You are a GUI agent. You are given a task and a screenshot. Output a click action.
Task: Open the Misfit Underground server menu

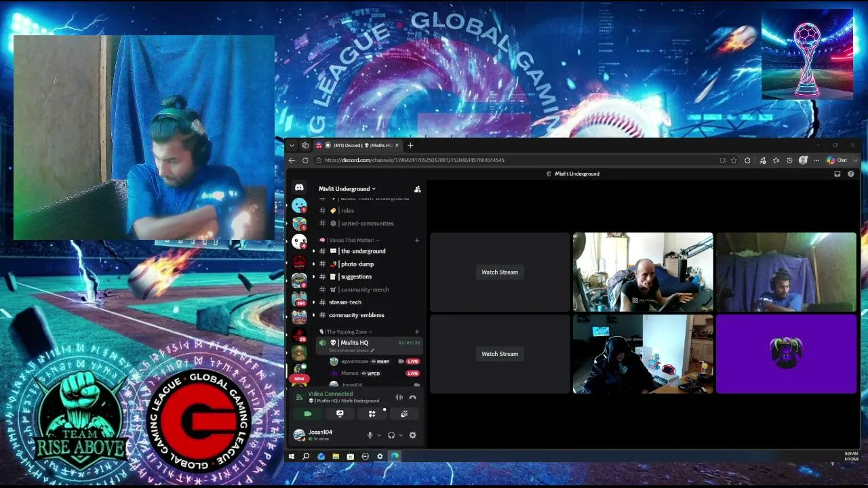tap(347, 189)
